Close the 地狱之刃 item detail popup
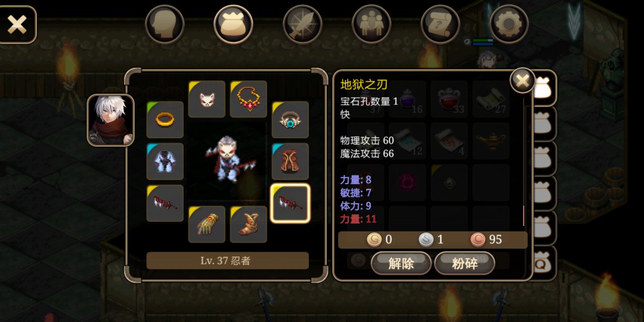Image resolution: width=644 pixels, height=322 pixels. (x=522, y=80)
